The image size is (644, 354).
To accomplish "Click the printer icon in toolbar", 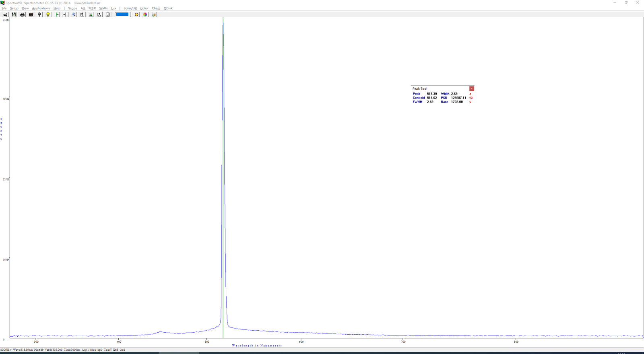I will tap(22, 14).
